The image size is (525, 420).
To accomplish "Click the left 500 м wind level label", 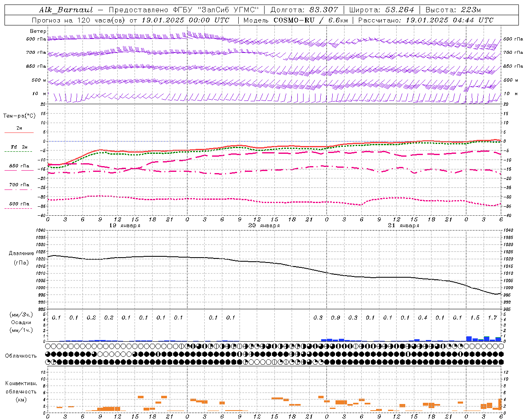I will pos(39,80).
